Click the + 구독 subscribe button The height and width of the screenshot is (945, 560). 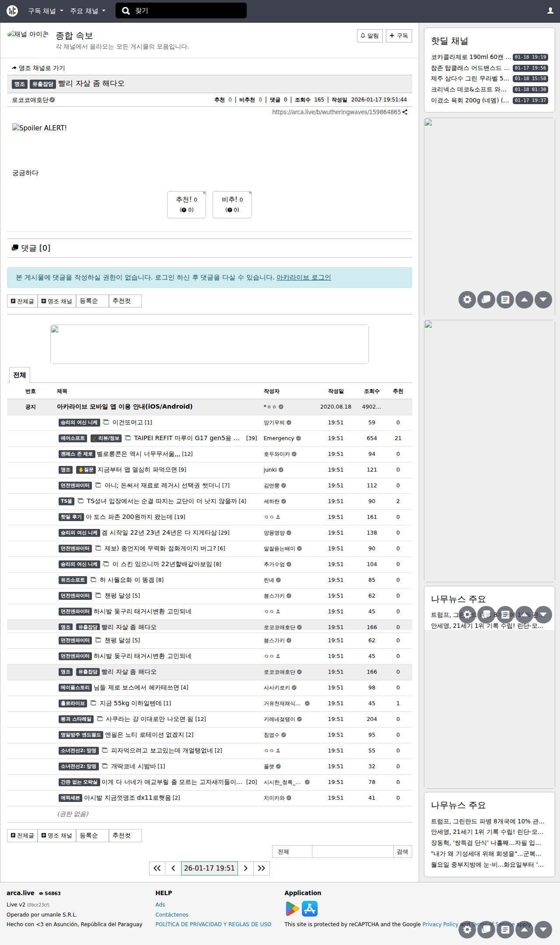[399, 36]
